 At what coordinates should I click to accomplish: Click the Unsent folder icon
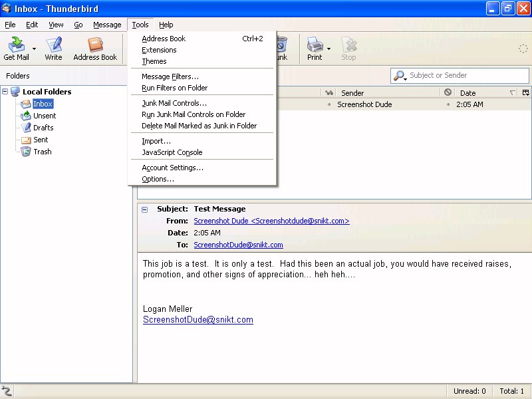pos(26,116)
